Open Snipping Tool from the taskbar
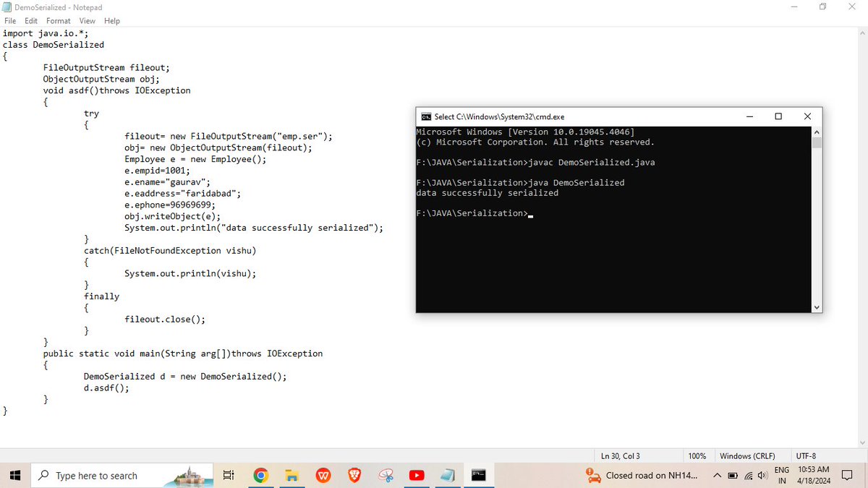 (x=386, y=475)
